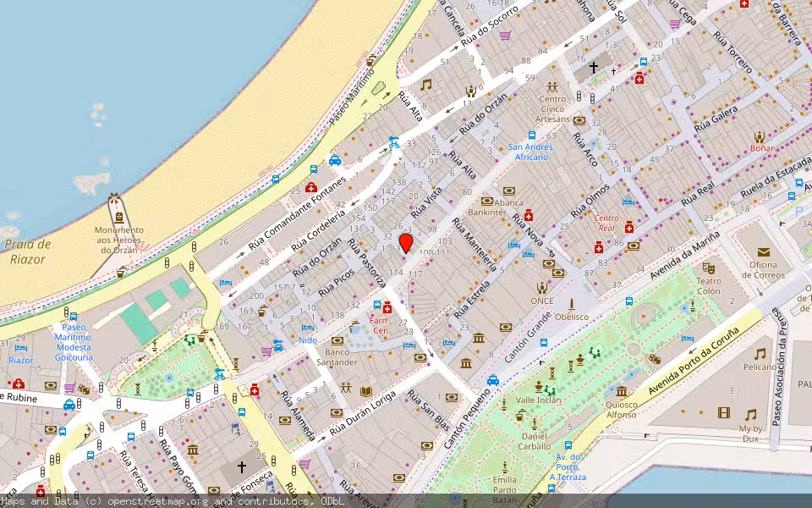Click the Avenida Porto da Coruña label
This screenshot has width=812, height=508.
(x=694, y=361)
